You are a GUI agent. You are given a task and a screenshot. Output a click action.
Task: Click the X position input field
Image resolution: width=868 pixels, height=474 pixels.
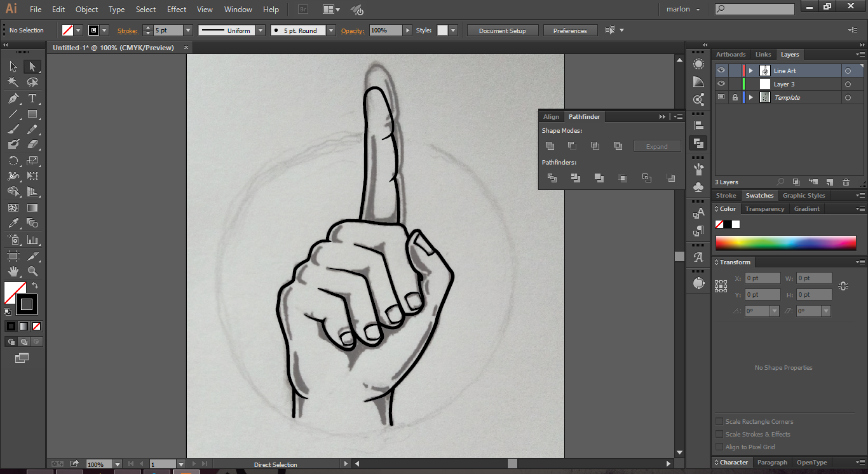tap(763, 278)
